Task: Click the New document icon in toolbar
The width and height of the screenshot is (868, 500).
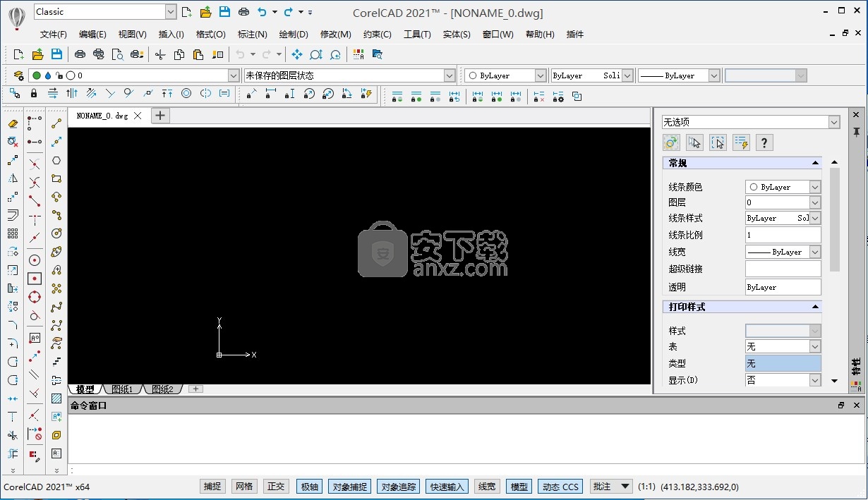Action: click(x=19, y=54)
